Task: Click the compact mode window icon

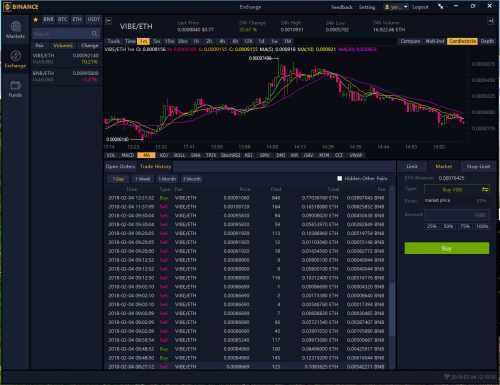Action: point(441,6)
